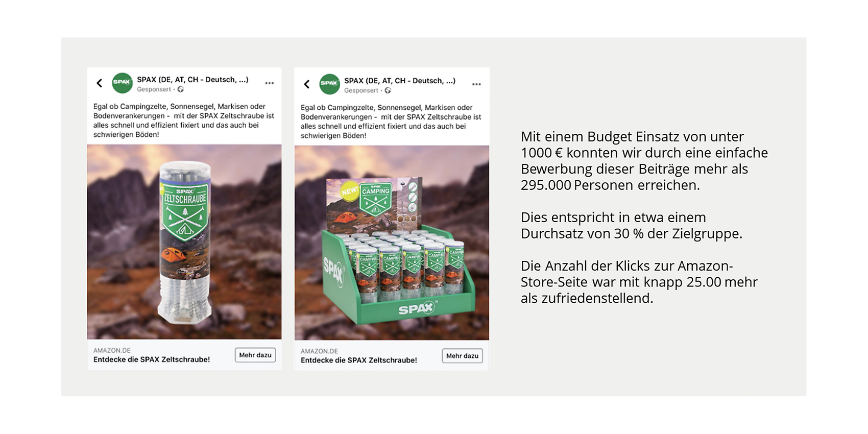Click the AMAZON.DE link under left ad
The width and height of the screenshot is (868, 434).
112,350
